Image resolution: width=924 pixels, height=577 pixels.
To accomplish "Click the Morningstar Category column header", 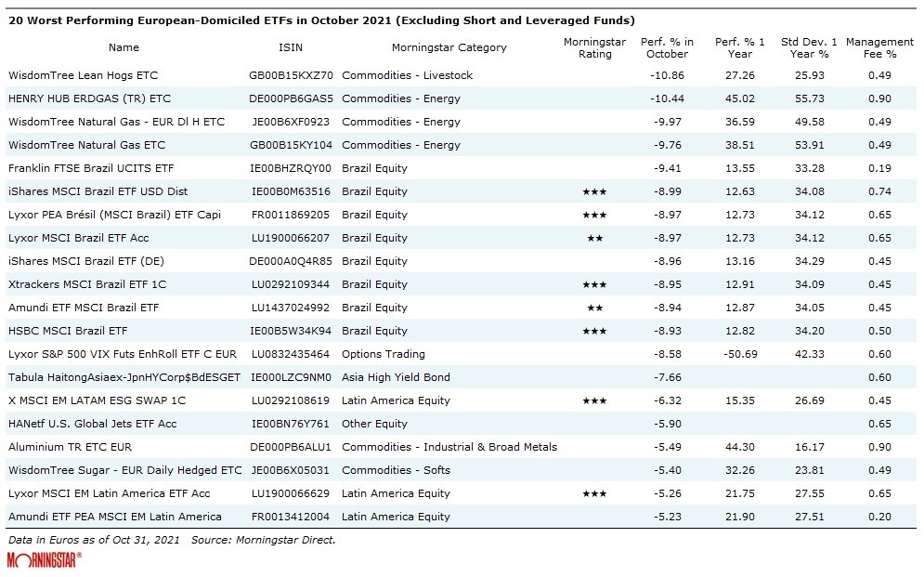I will [449, 47].
